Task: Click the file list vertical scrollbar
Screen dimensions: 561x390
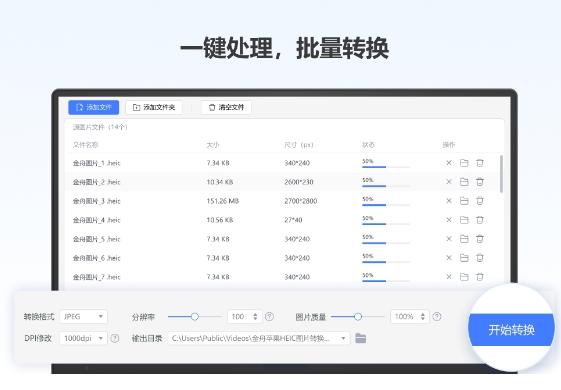Action: tap(501, 174)
